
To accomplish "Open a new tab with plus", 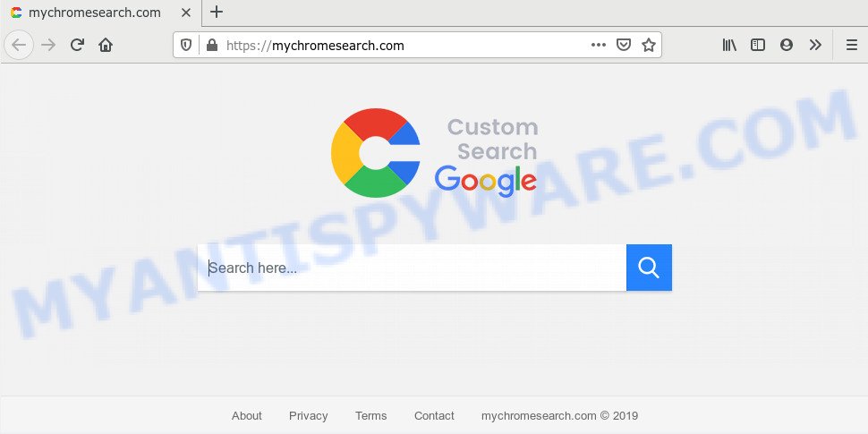I will 217,12.
